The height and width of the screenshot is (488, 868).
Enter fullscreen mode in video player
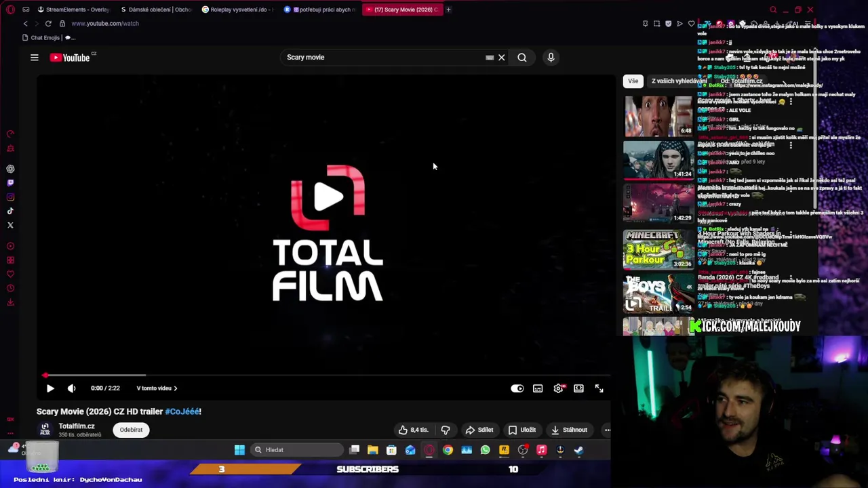coord(599,388)
